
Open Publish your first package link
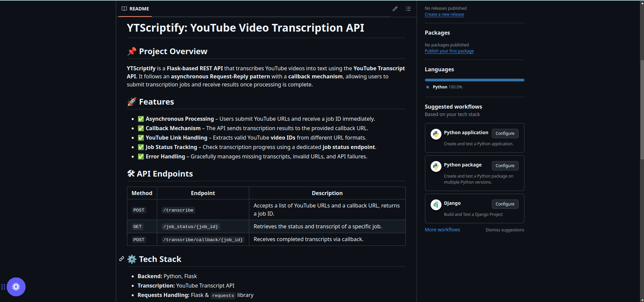pos(449,51)
